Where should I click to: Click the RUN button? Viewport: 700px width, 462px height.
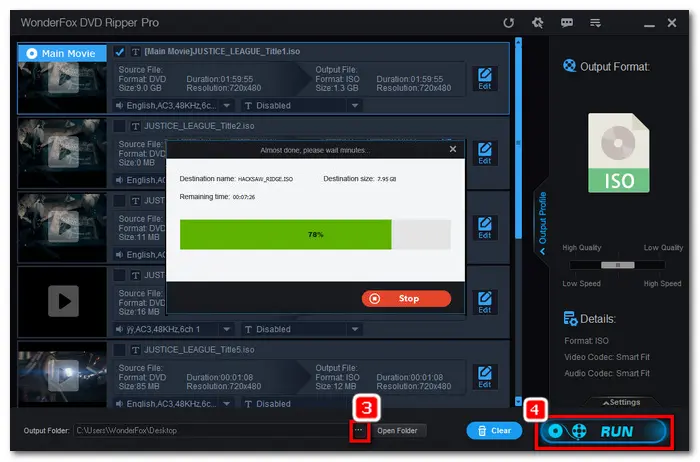(603, 431)
